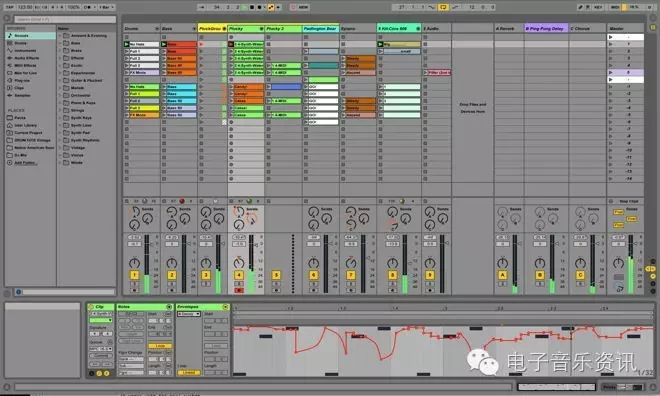Select Sounds category in browser
The height and width of the screenshot is (396, 660).
[x=31, y=36]
